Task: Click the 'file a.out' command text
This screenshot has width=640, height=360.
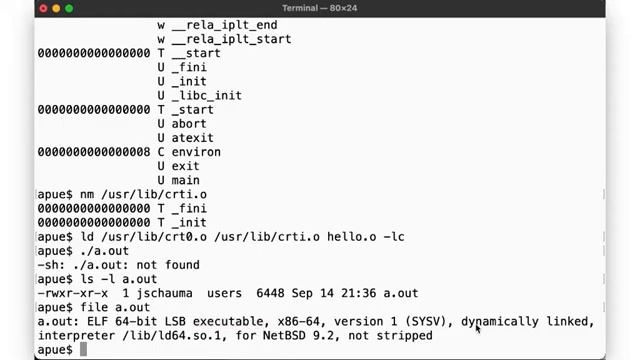Action: [x=115, y=307]
